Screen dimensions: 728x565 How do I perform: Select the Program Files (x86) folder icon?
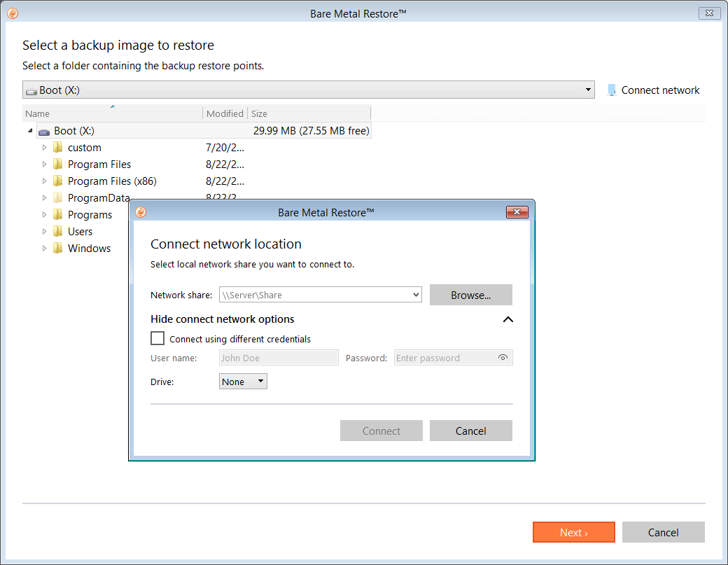click(58, 181)
